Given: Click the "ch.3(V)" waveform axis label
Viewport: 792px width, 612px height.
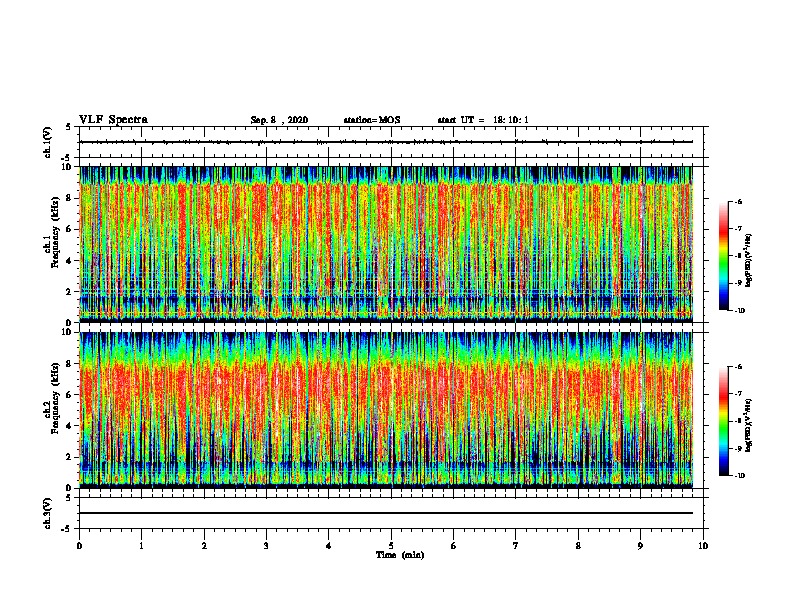Looking at the screenshot, I should click(47, 513).
